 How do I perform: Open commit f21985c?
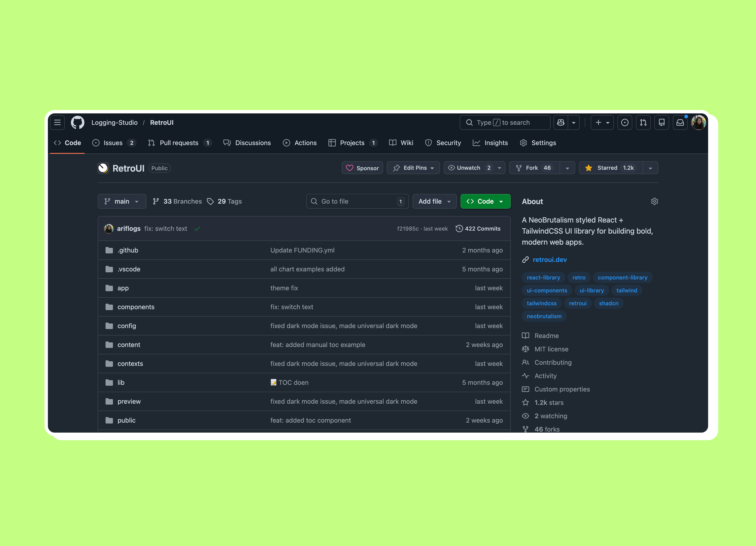pyautogui.click(x=408, y=229)
